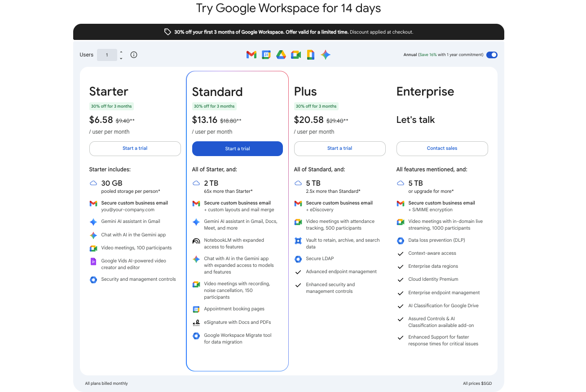Click Chat with AI in Gemini app, Starter
The height and width of the screenshot is (392, 586).
pos(133,235)
